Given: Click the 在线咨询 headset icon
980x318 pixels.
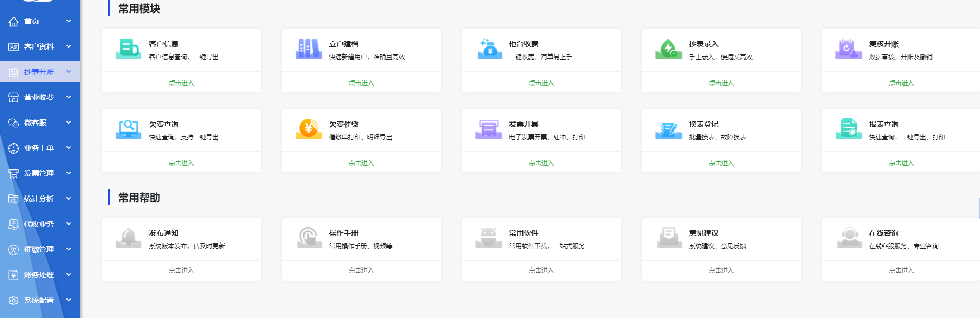Looking at the screenshot, I should coord(849,238).
